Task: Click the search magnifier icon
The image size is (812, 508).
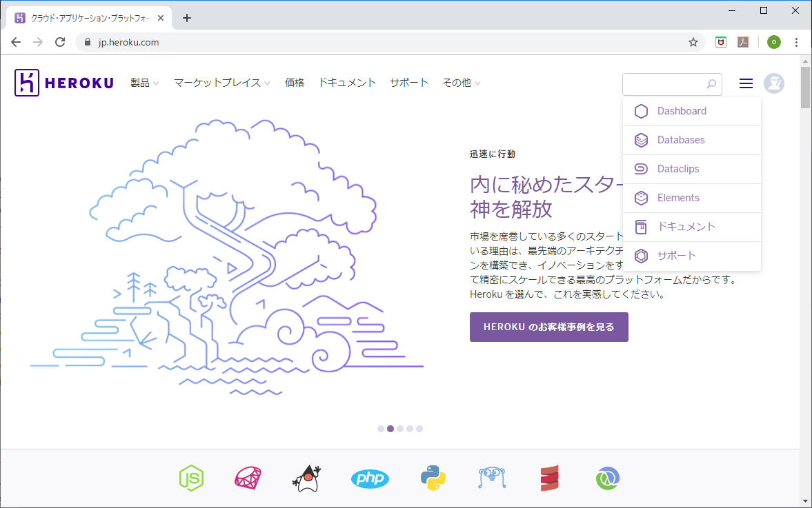Action: [x=711, y=84]
